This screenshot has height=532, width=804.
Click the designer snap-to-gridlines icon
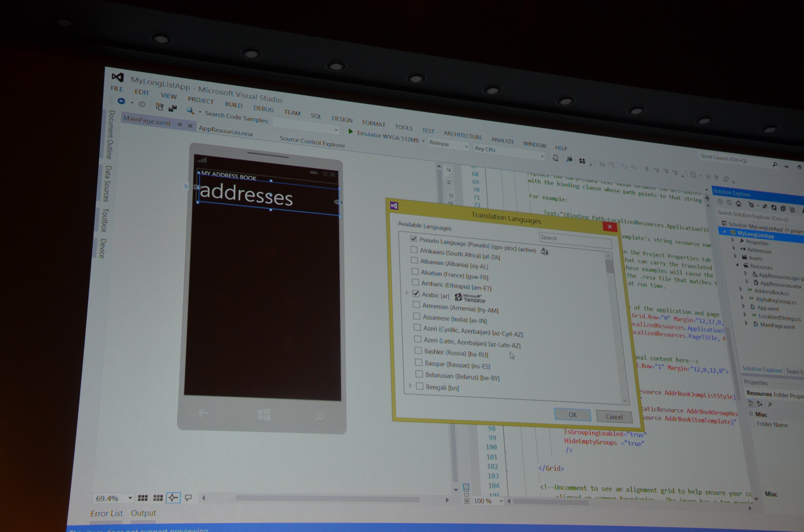(x=158, y=498)
